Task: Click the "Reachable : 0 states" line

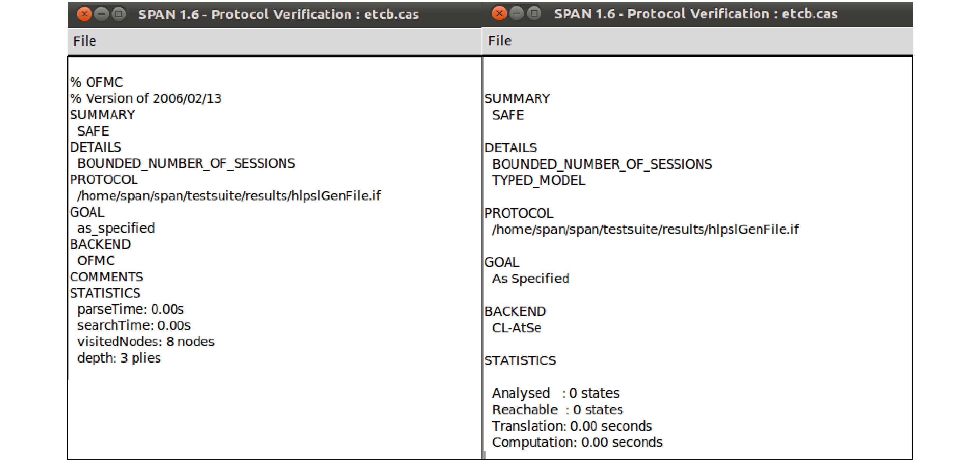Action: click(x=557, y=409)
